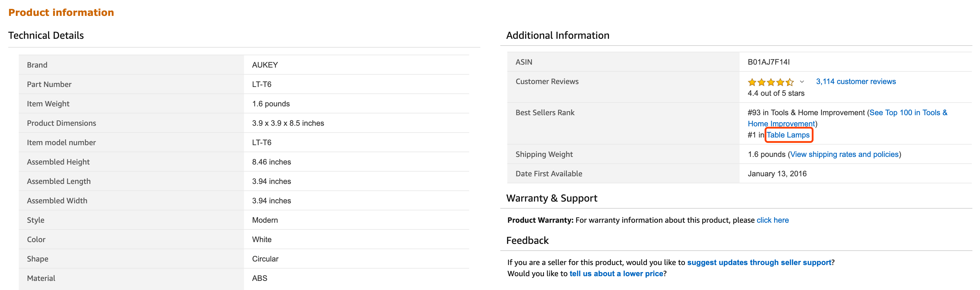Click the Part Number row label
Screen dimensions: 980x290
49,85
